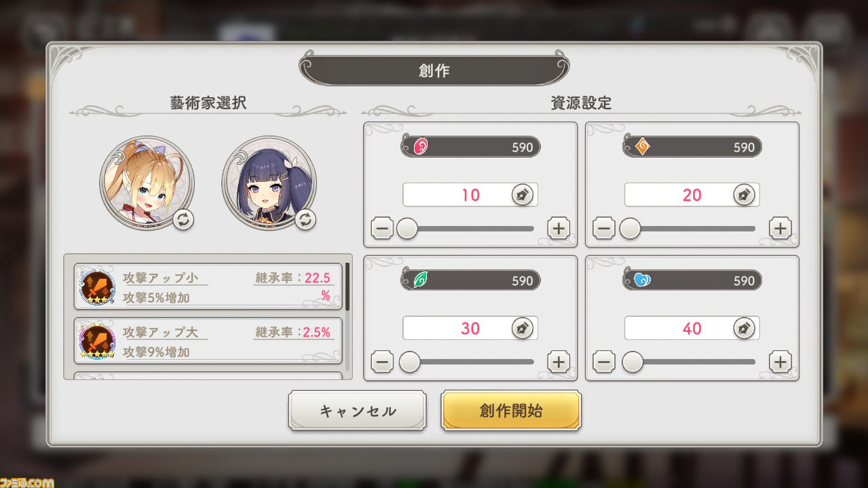
Task: Increase the orange resource with plus button
Action: tap(780, 229)
